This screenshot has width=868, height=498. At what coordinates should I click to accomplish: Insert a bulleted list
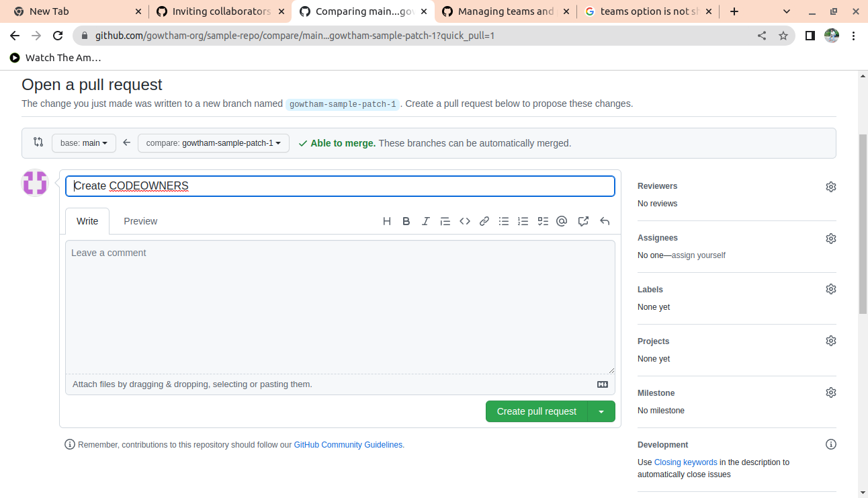tap(503, 221)
